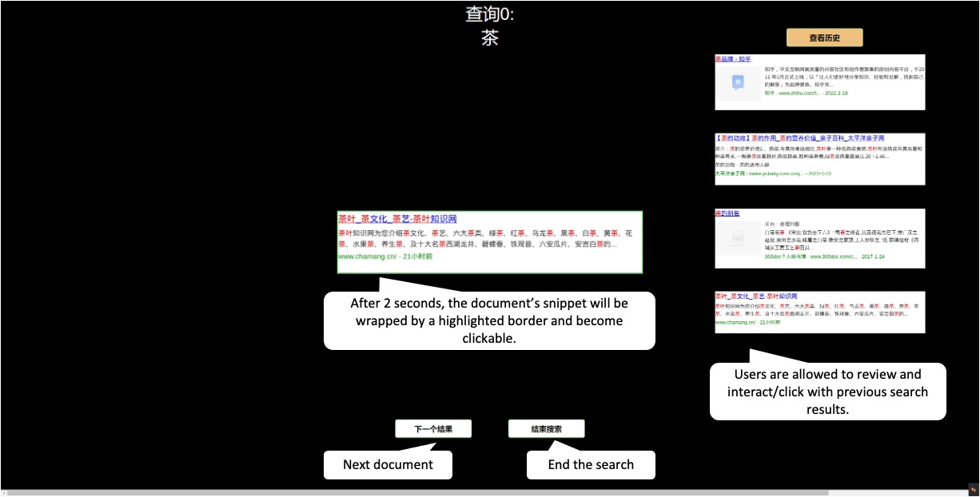Click the 360doc个人图书馆 source URL line
Screen dimensions: 980x497
point(824,257)
